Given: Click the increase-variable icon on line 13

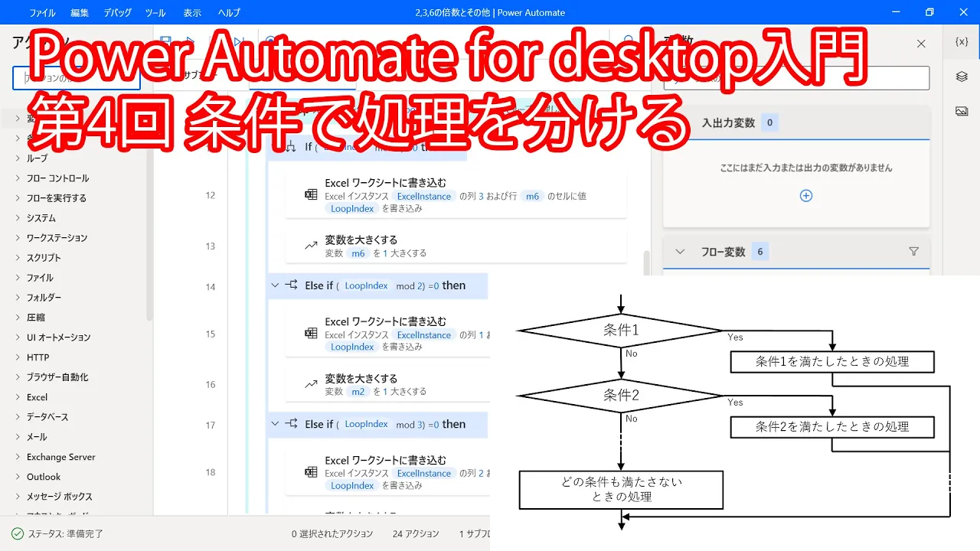Looking at the screenshot, I should (x=311, y=246).
